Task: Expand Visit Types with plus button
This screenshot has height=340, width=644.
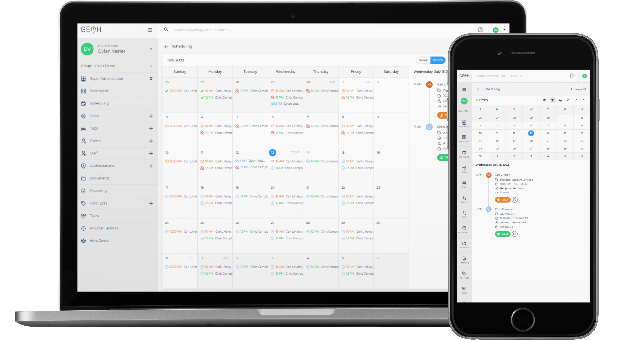Action: pos(152,203)
